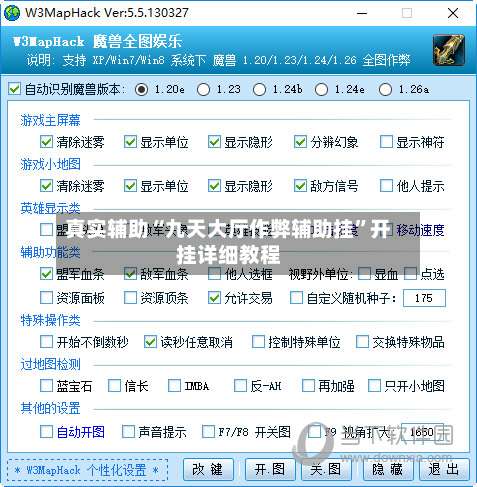This screenshot has width=477, height=487.
Task: Uncheck the 盟军血条 checkbox
Action: click(46, 274)
